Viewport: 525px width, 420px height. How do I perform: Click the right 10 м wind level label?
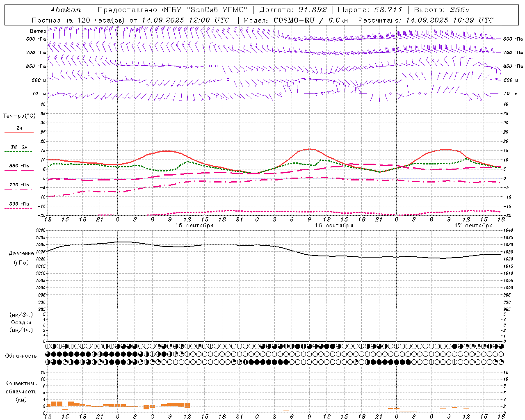[511, 94]
